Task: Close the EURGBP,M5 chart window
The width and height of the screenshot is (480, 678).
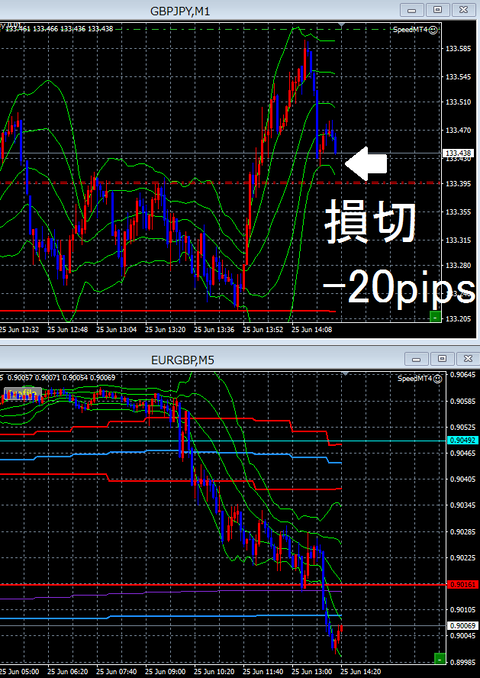Action: pyautogui.click(x=467, y=359)
